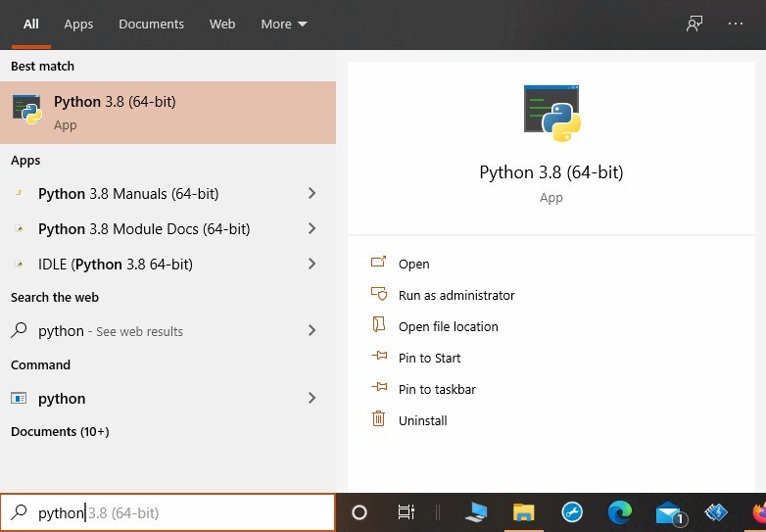Click the IDLE small app icon

pyautogui.click(x=19, y=264)
